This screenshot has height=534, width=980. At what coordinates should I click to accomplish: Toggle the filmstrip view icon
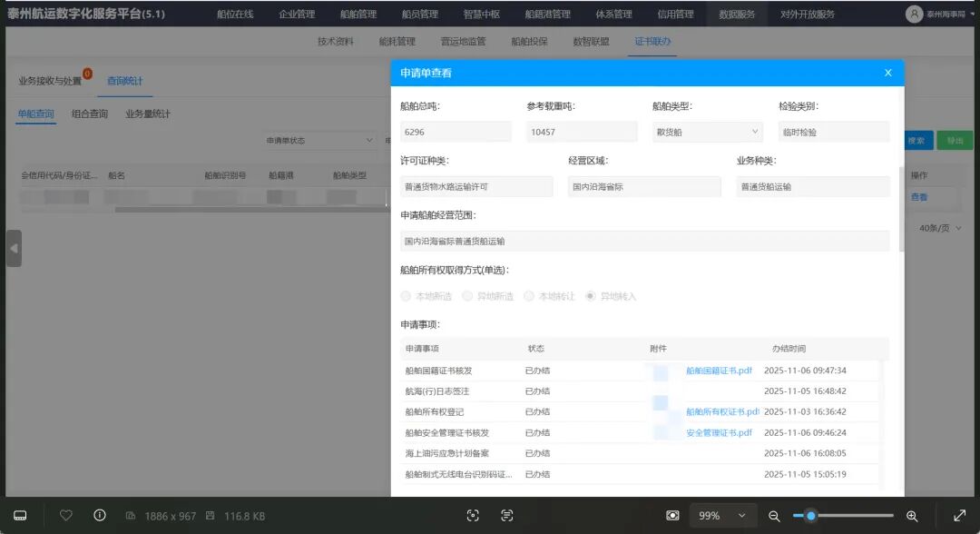(20, 516)
